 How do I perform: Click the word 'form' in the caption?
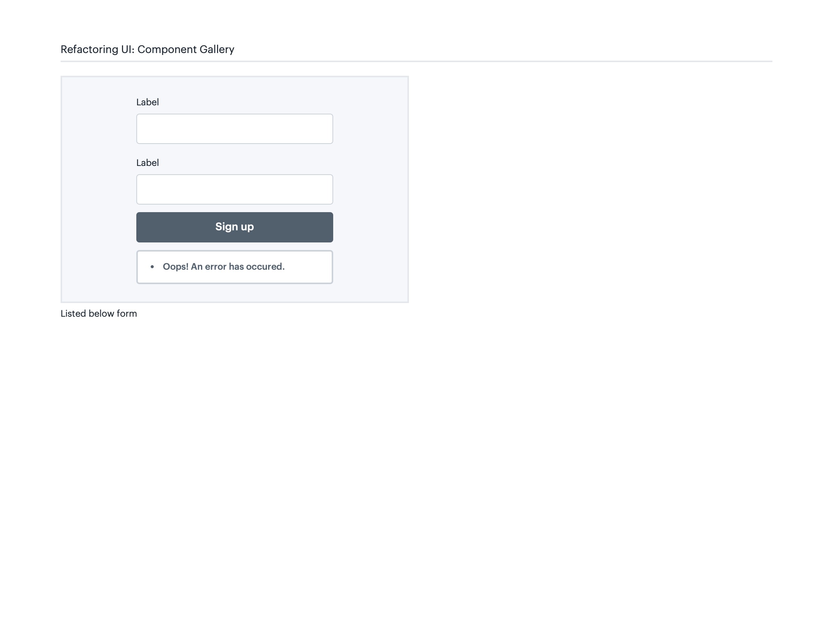[x=126, y=314]
